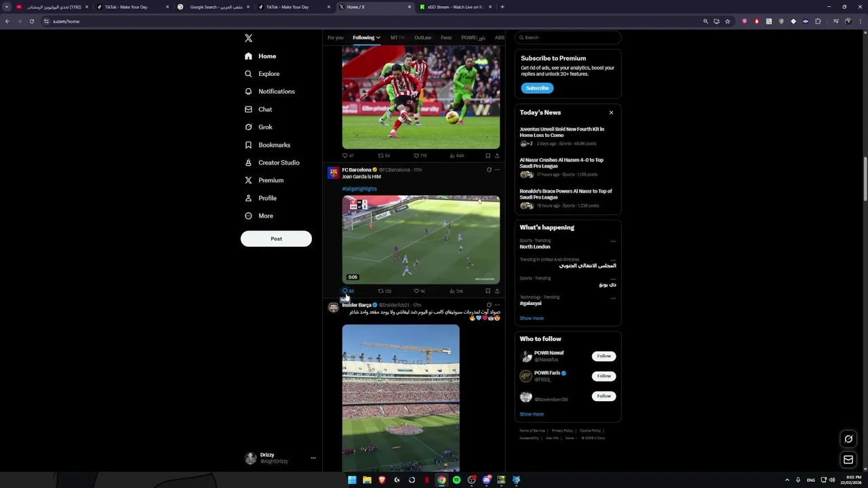This screenshot has height=488, width=868.
Task: View analytics of the FC Barcelona post
Action: pyautogui.click(x=456, y=291)
